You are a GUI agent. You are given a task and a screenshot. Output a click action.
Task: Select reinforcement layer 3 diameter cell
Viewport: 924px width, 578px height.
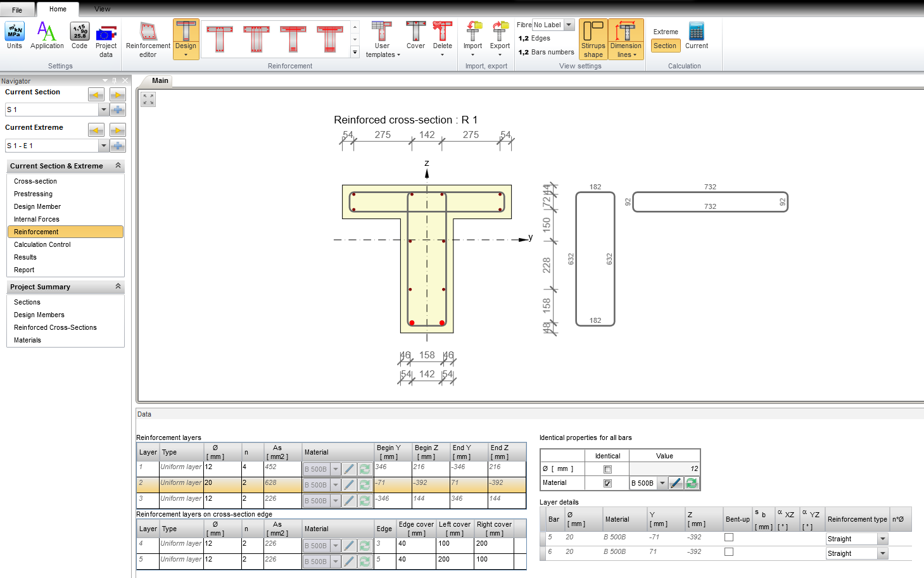pos(222,499)
